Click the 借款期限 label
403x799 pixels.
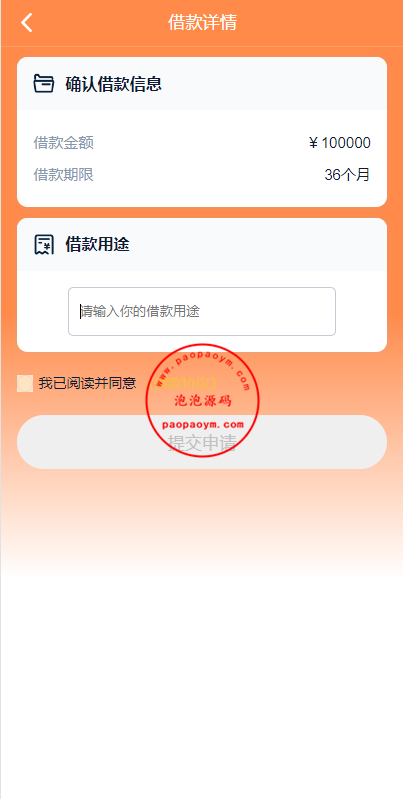pyautogui.click(x=64, y=175)
